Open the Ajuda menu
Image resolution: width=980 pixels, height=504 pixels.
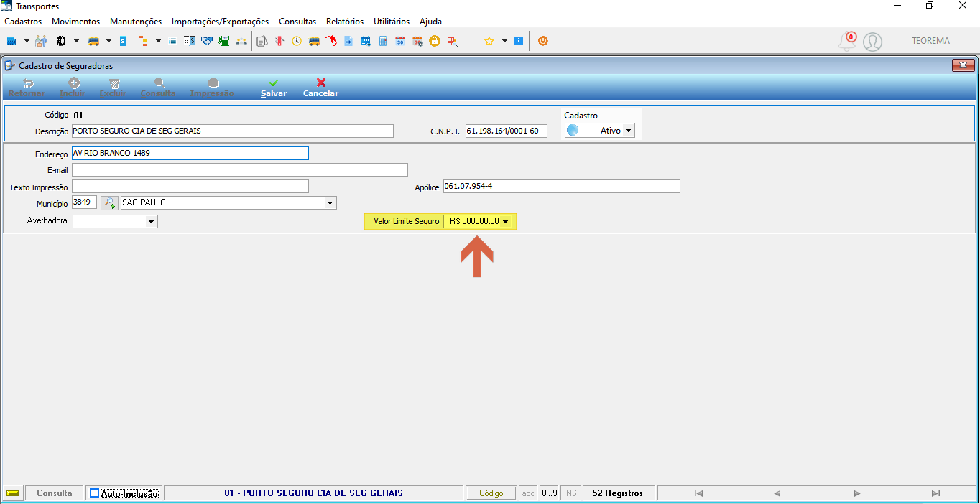click(x=431, y=22)
